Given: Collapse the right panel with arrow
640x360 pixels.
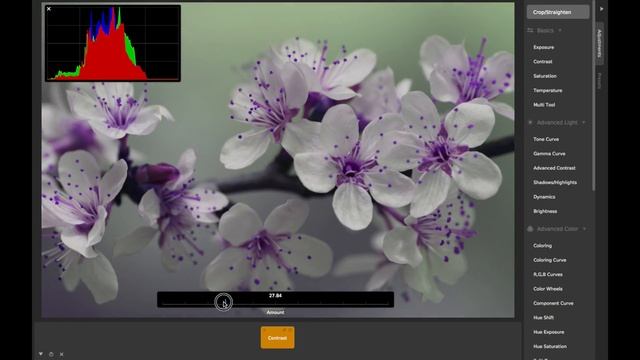Looking at the screenshot, I should click(602, 9).
